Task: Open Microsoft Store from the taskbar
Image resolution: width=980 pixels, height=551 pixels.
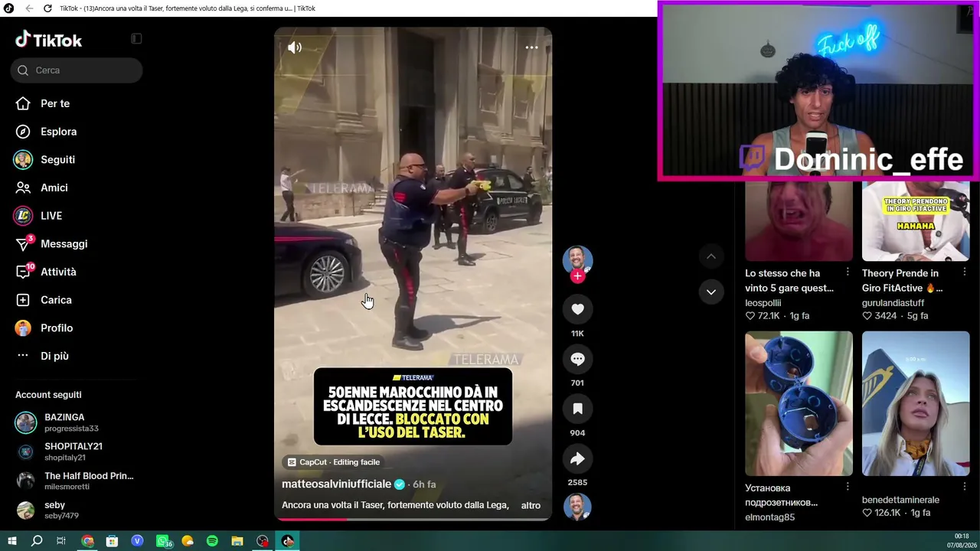Action: coord(112,541)
